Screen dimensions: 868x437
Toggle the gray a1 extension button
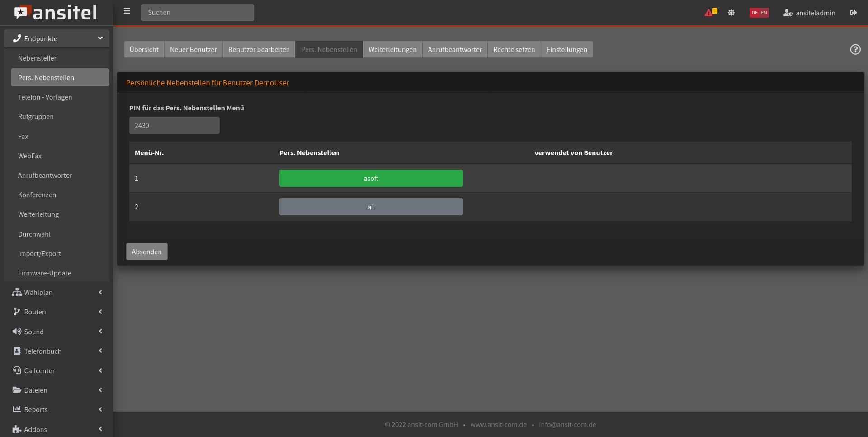[371, 207]
